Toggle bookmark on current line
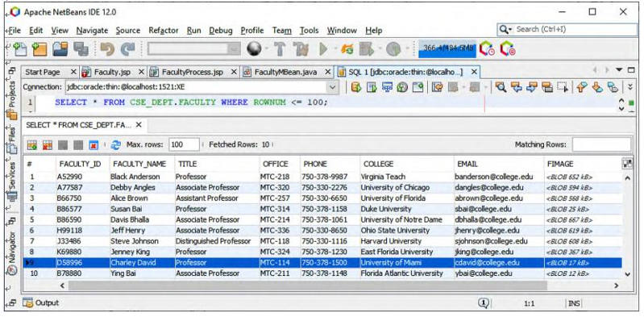Screen dimensions: 644x317 [x=613, y=87]
